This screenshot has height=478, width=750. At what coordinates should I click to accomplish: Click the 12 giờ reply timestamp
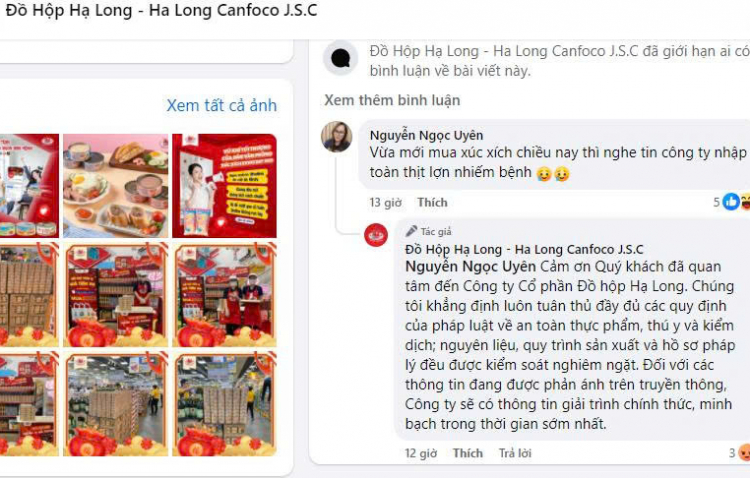[421, 453]
